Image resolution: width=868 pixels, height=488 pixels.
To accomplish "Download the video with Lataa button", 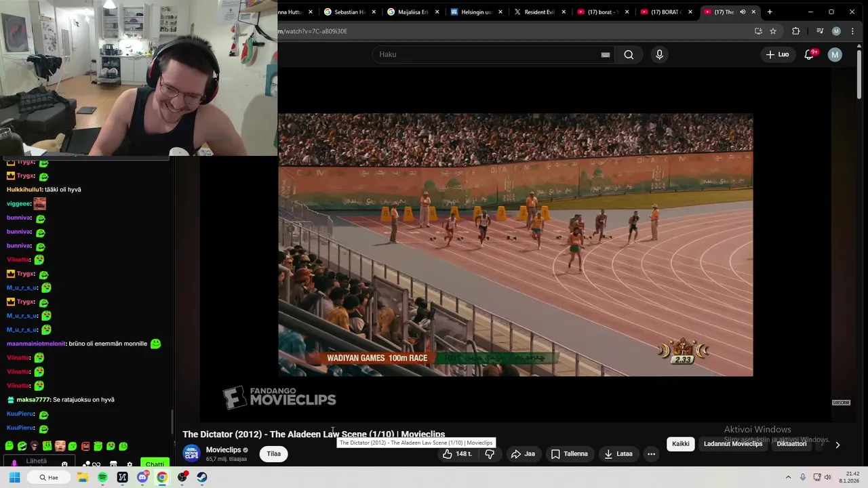I will pos(618,454).
